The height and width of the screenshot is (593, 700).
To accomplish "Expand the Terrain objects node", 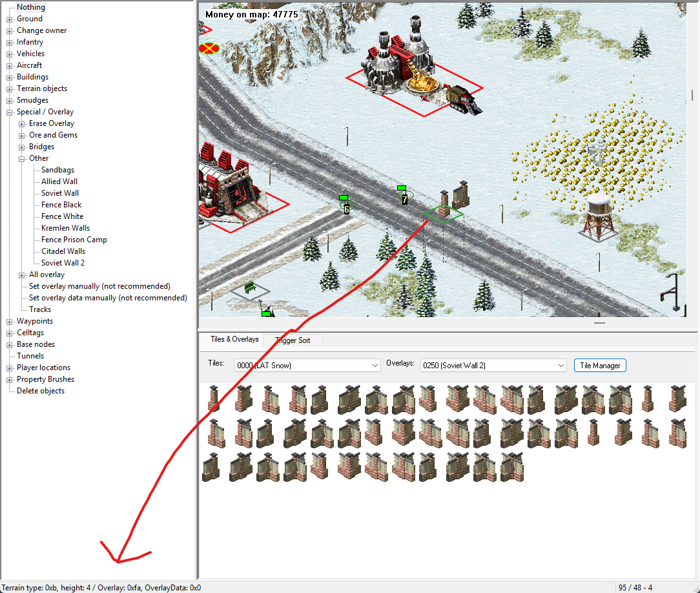I will tap(10, 89).
